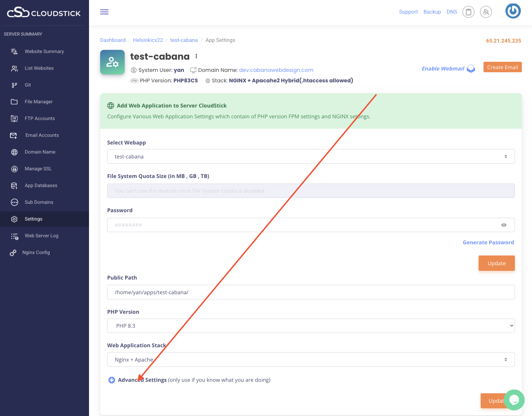Screen dimensions: 532x416
Task: Open the test-cabana three-dot menu
Action: [x=196, y=56]
